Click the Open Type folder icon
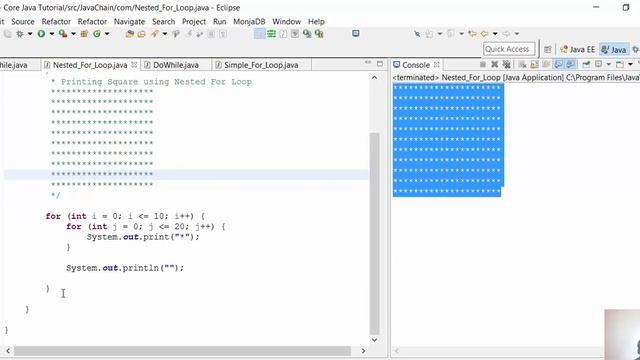Viewport: 640px width, 360px height. [129, 34]
